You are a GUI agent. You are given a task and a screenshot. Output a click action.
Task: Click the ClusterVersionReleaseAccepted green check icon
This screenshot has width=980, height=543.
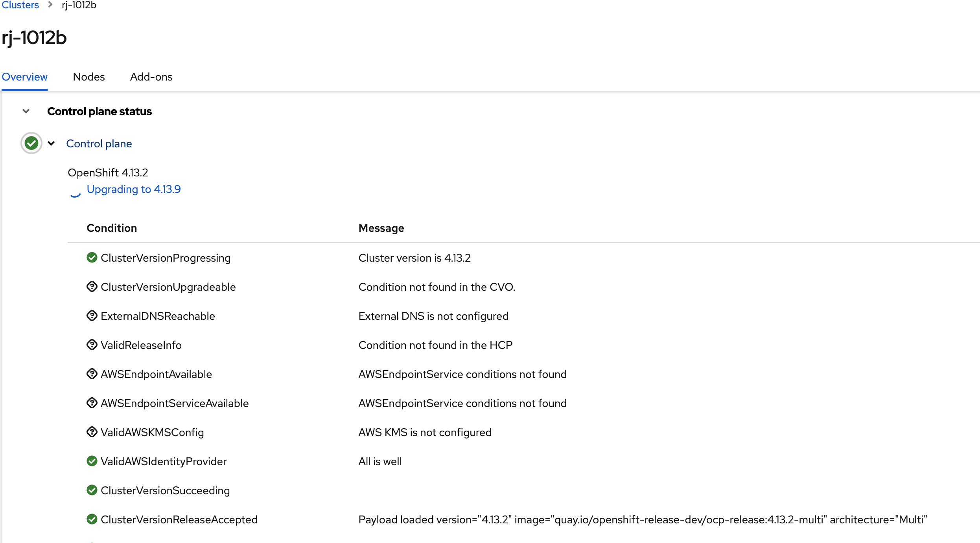92,519
